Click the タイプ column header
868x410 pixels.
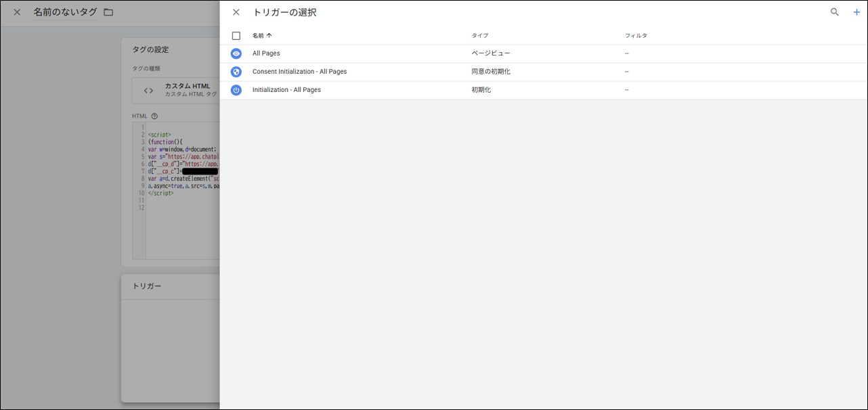pyautogui.click(x=479, y=36)
